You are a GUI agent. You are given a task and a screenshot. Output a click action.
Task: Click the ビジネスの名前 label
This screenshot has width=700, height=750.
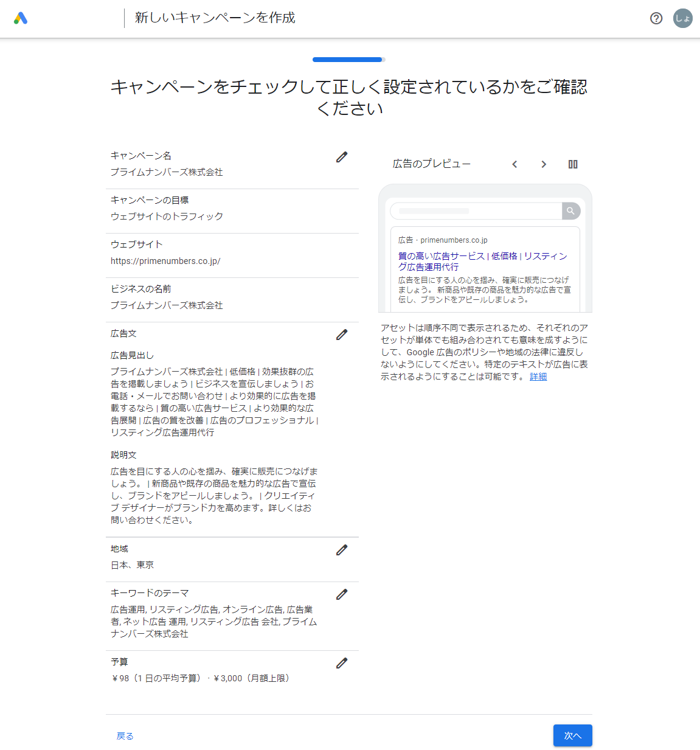pyautogui.click(x=141, y=289)
